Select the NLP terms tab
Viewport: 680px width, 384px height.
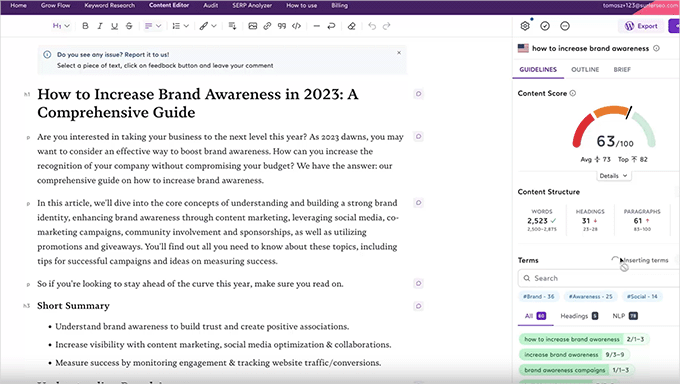click(x=625, y=316)
